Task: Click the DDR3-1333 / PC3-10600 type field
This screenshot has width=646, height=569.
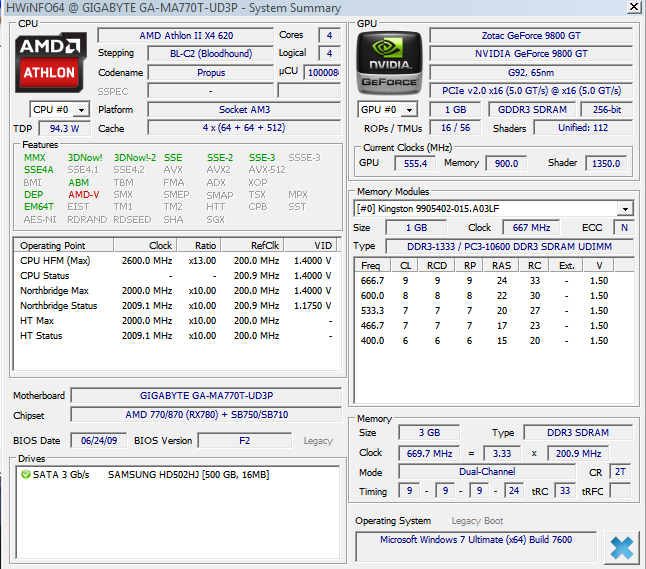Action: pyautogui.click(x=510, y=246)
